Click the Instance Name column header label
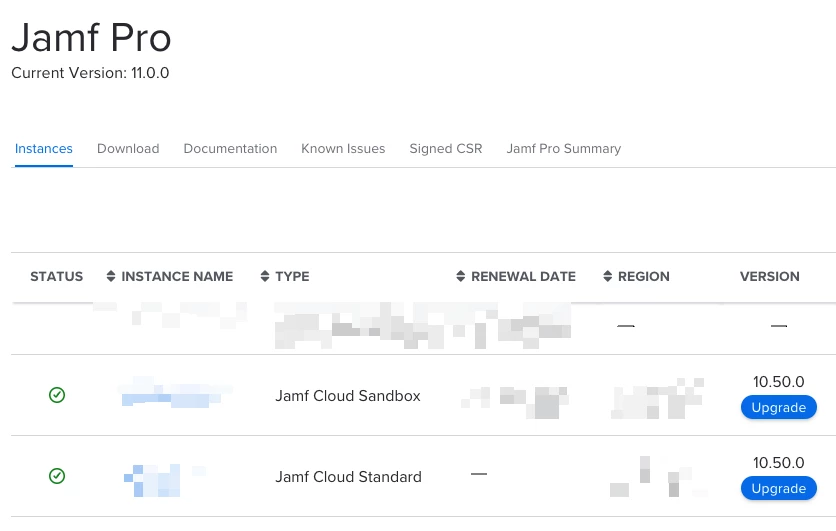The height and width of the screenshot is (531, 836). tap(177, 276)
